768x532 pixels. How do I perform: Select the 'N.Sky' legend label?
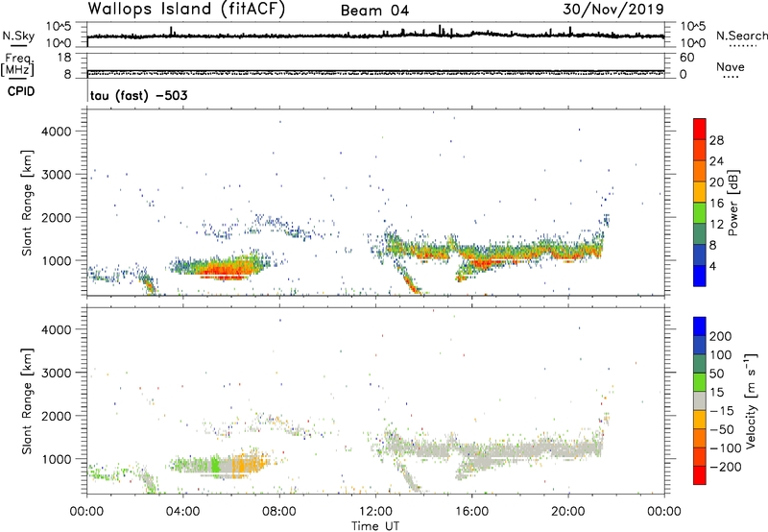click(18, 36)
